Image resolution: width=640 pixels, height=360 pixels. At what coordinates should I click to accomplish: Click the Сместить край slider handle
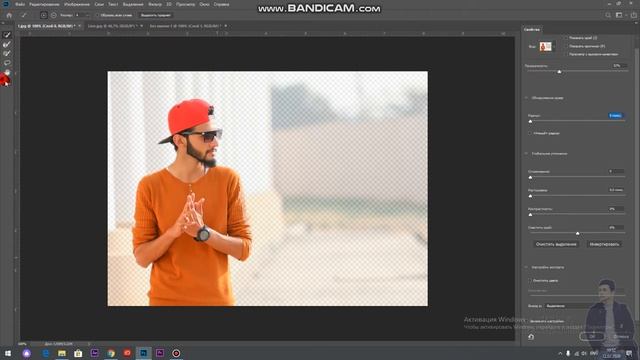click(x=578, y=233)
